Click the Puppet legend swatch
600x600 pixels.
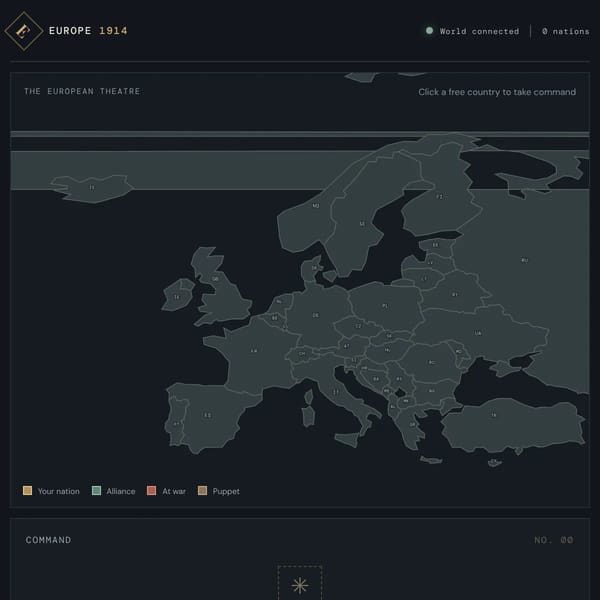(x=202, y=491)
